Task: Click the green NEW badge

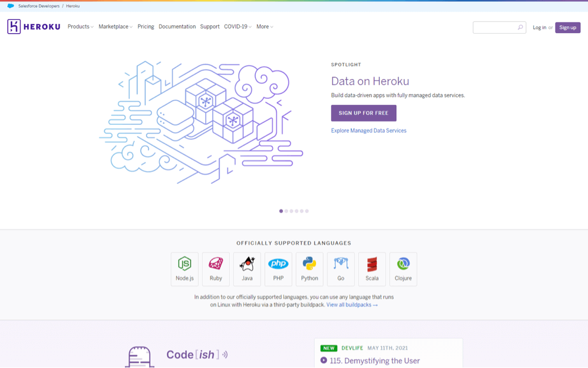Action: coord(329,348)
